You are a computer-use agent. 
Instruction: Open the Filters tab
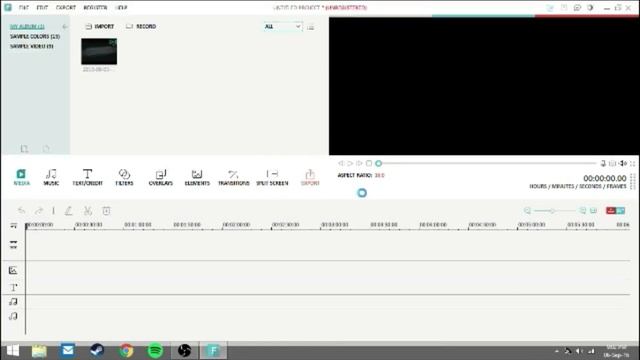(124, 178)
